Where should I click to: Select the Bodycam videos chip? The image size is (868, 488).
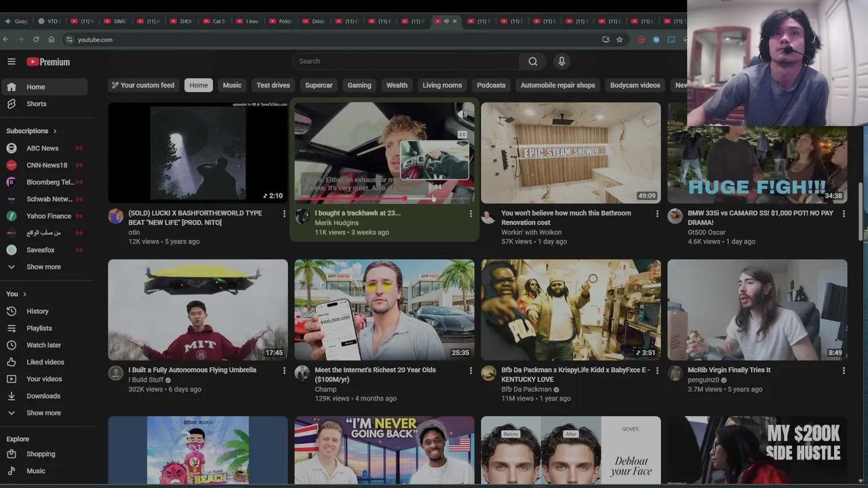pyautogui.click(x=635, y=85)
